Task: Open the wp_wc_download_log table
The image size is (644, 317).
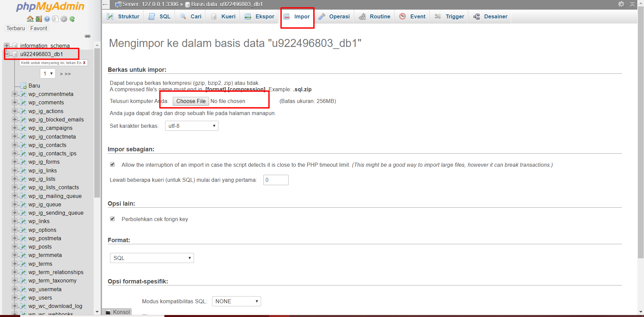Action: [55, 306]
